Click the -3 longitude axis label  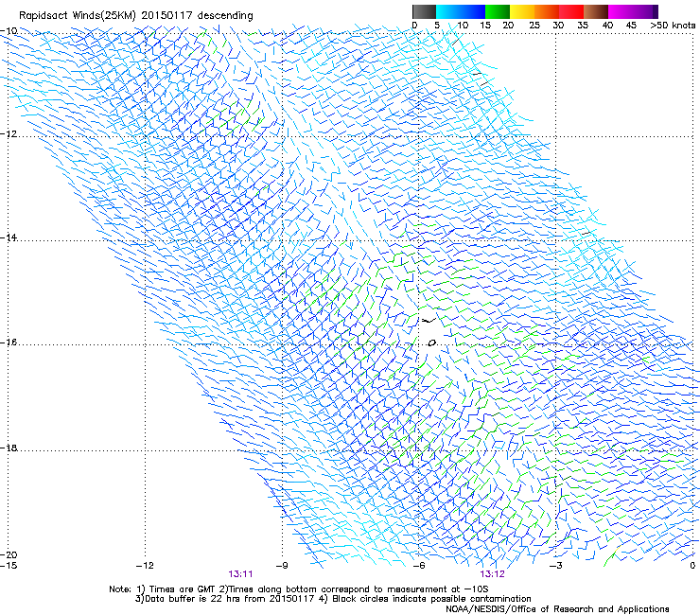[556, 566]
